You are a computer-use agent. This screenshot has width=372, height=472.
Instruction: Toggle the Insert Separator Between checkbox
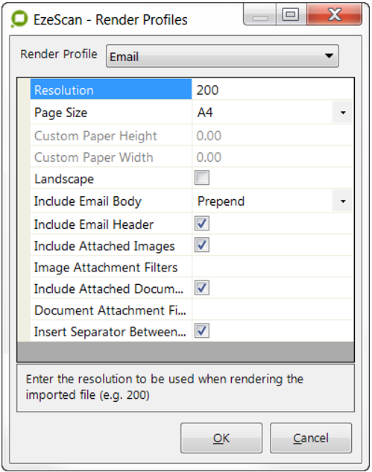tap(202, 331)
